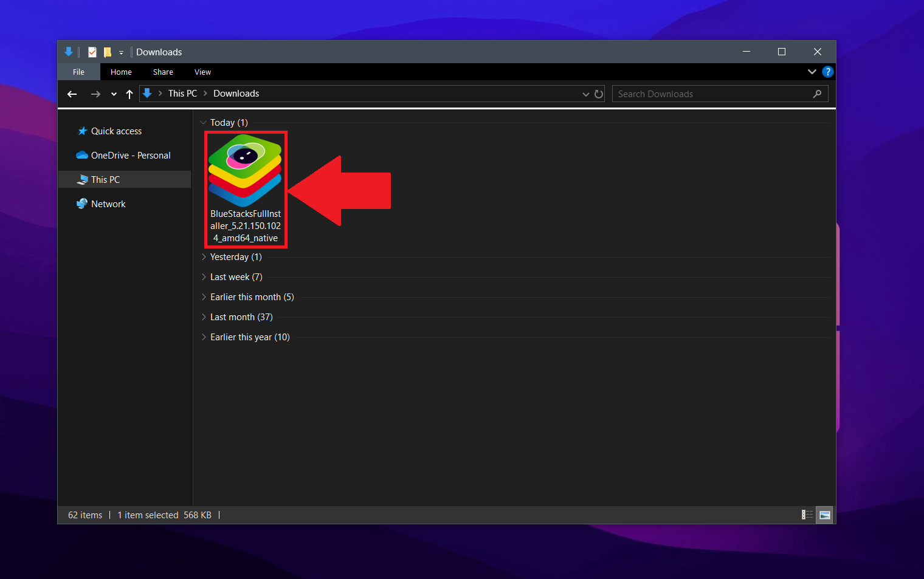The image size is (924, 579).
Task: Open the Quick Access Toolbar customization dropdown
Action: (x=120, y=52)
